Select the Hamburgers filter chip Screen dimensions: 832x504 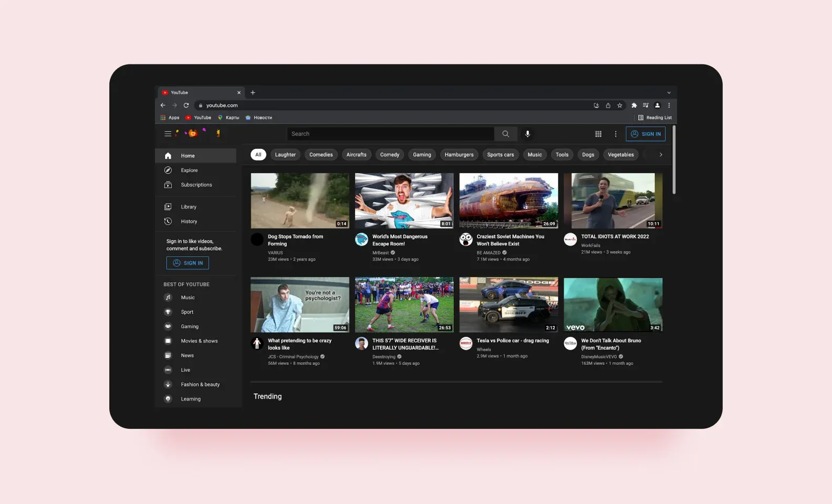pos(459,155)
